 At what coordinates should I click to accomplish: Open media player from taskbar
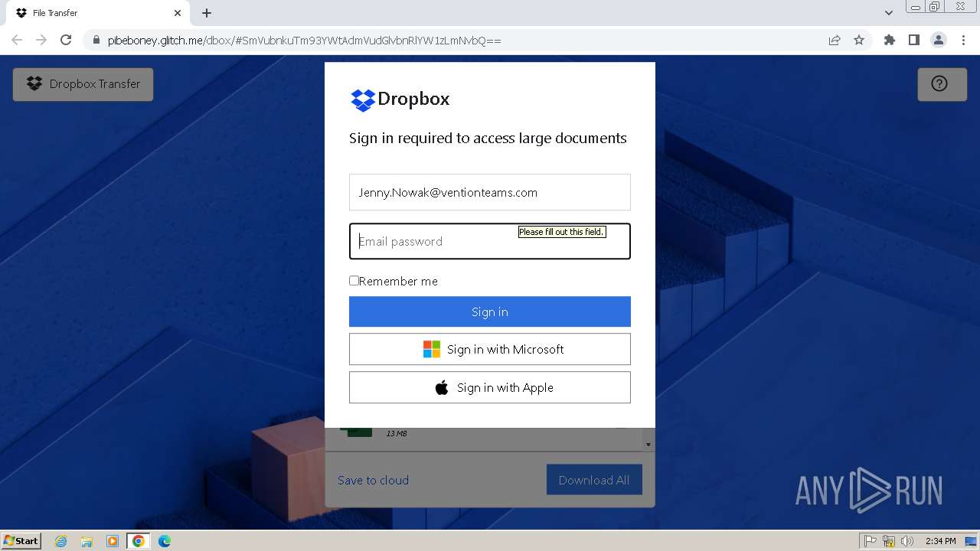(x=113, y=541)
